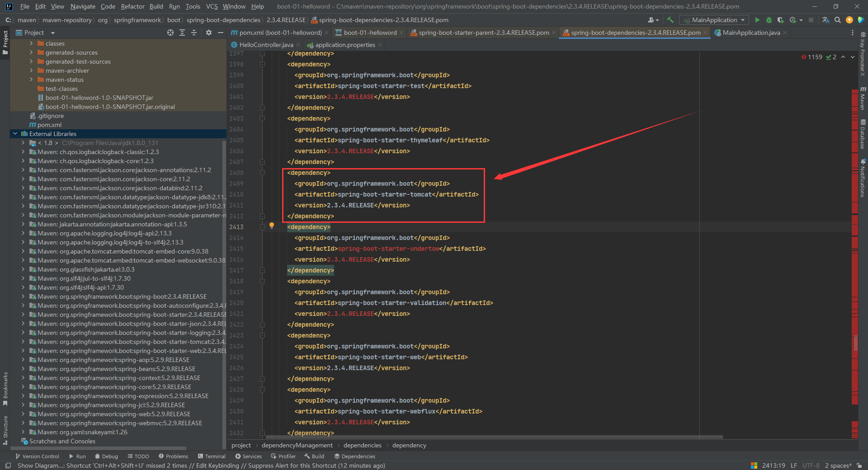
Task: Click the dependencyManagement breadcrumb
Action: coord(297,446)
